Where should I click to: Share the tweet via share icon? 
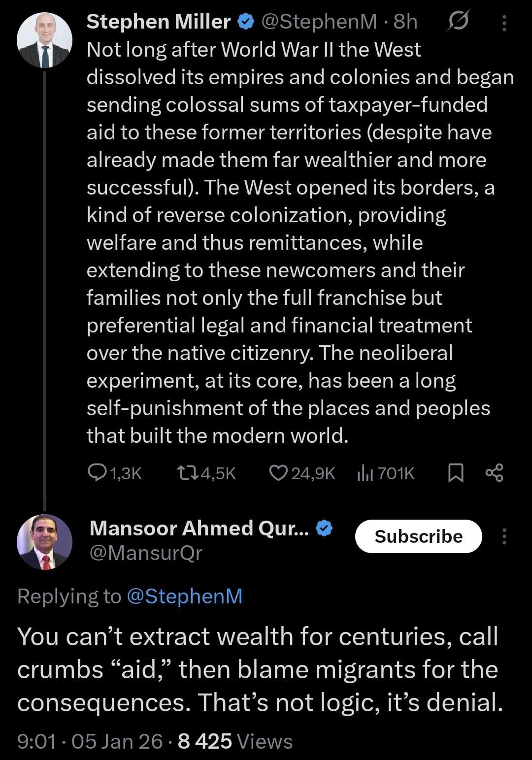[x=494, y=473]
